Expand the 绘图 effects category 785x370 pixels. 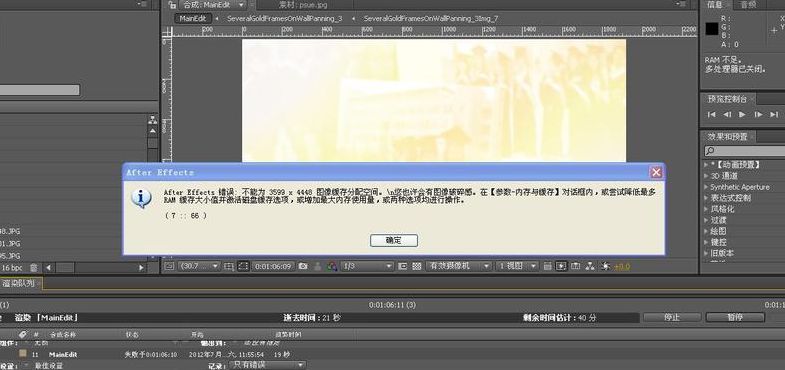point(706,231)
